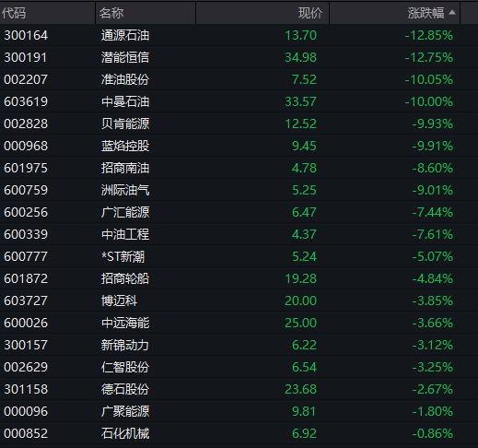
Task: Click price 33.57
Action: pyautogui.click(x=300, y=101)
